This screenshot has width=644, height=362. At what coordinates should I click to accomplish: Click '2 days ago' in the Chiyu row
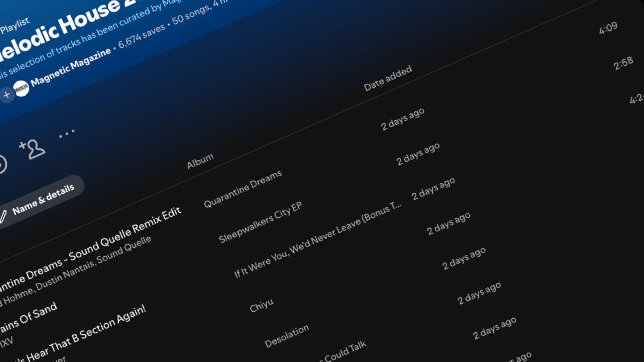pos(448,223)
